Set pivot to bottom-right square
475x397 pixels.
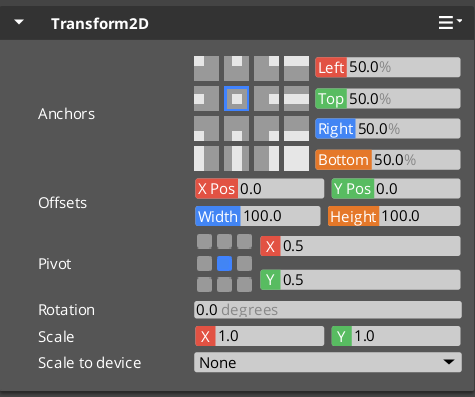[x=244, y=285]
